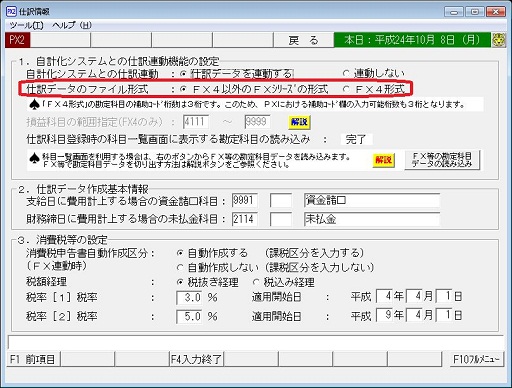The height and width of the screenshot is (388, 512).
Task: Click day field of 税率[1] start date
Action: [x=444, y=296]
